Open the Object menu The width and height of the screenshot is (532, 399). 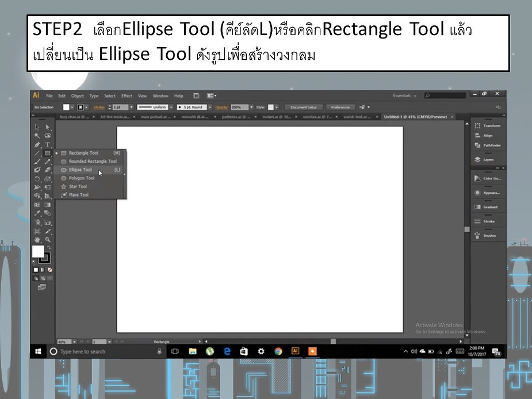78,95
